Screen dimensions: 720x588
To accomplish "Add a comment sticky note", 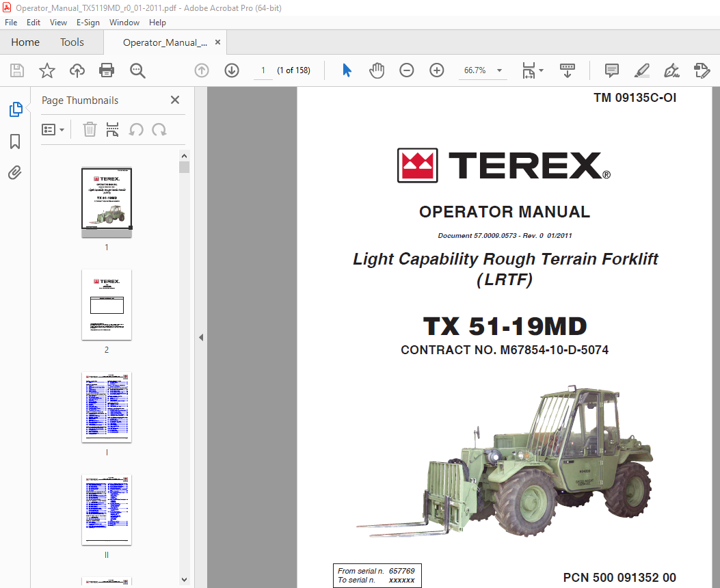I will coord(612,70).
